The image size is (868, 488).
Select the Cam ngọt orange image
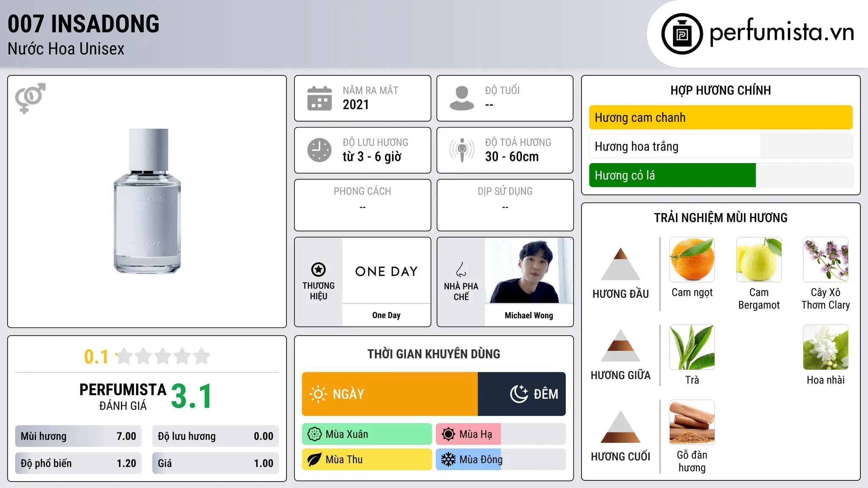[692, 260]
